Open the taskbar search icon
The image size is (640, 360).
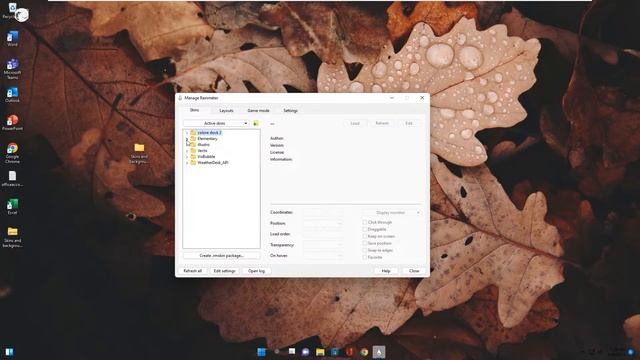click(276, 352)
